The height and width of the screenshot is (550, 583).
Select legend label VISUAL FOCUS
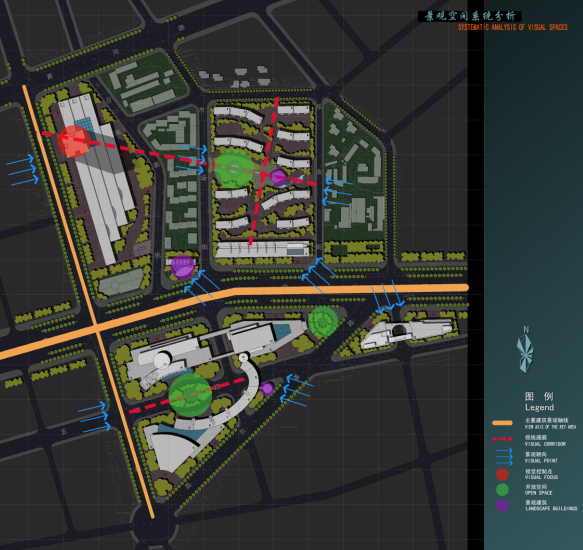click(x=541, y=477)
